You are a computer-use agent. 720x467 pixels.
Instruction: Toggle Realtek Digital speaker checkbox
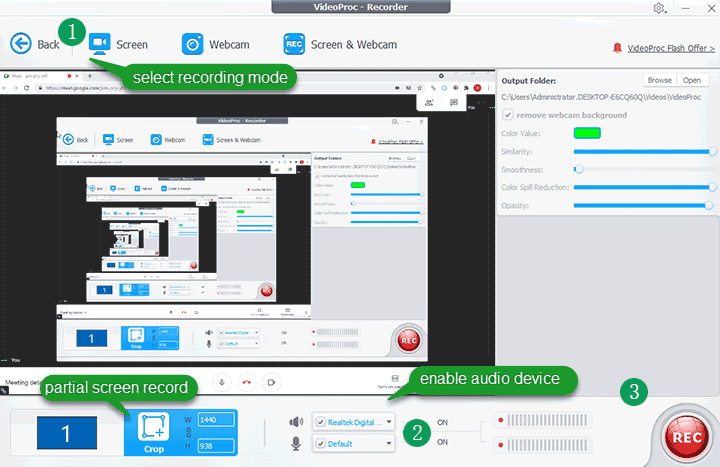(x=321, y=422)
